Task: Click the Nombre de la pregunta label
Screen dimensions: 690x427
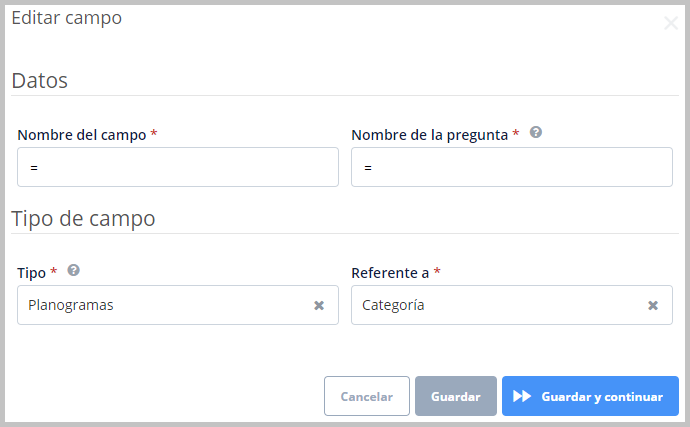Action: point(429,135)
